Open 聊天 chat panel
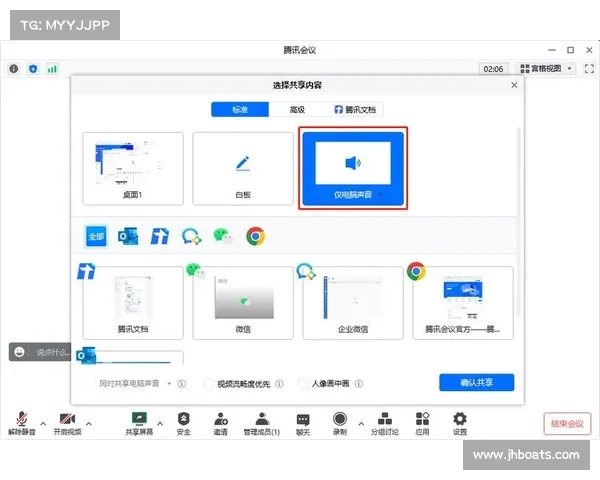 coord(303,423)
